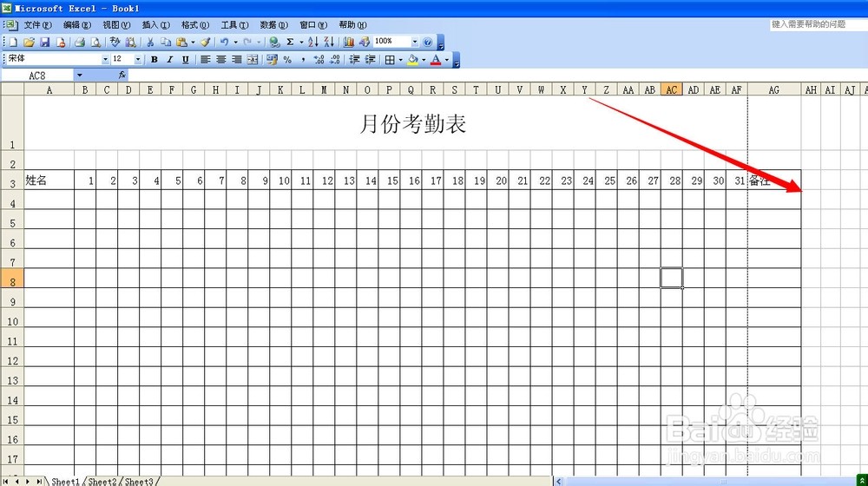868x486 pixels.
Task: Switch to the Sheet3 tab
Action: coord(139,482)
